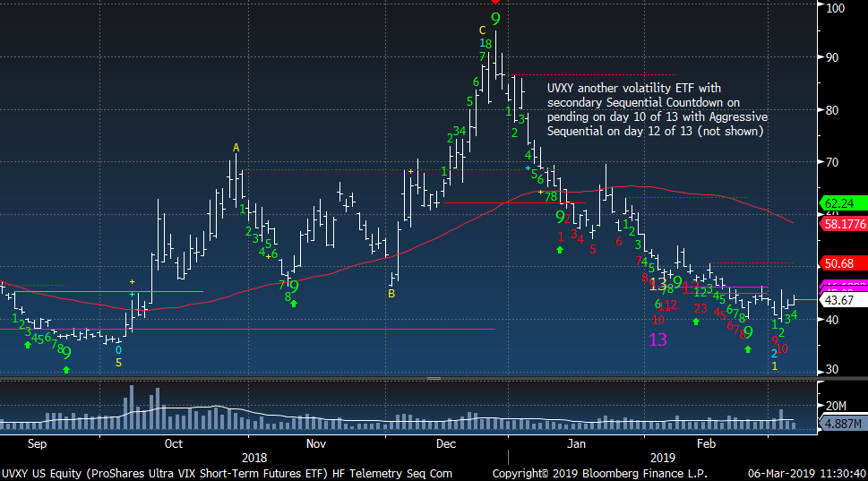Select the Jan month label on time axis
The image size is (868, 481).
tap(576, 444)
